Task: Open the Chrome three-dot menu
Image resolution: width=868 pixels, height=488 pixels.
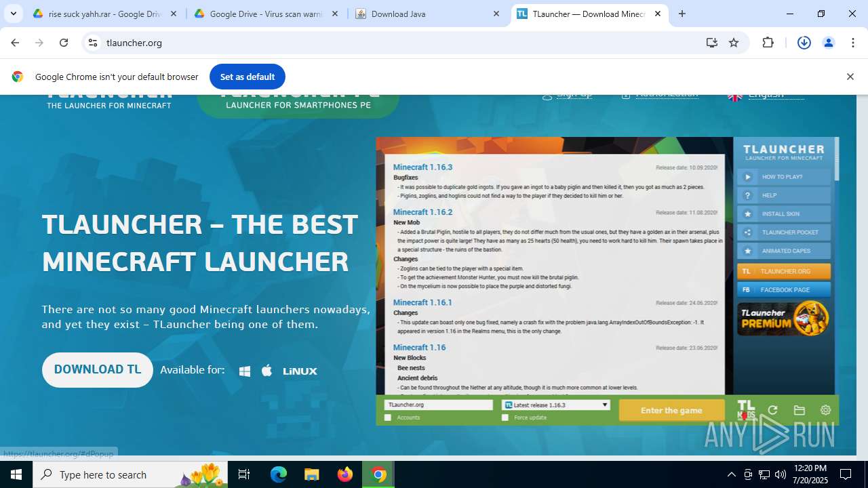Action: coord(853,43)
